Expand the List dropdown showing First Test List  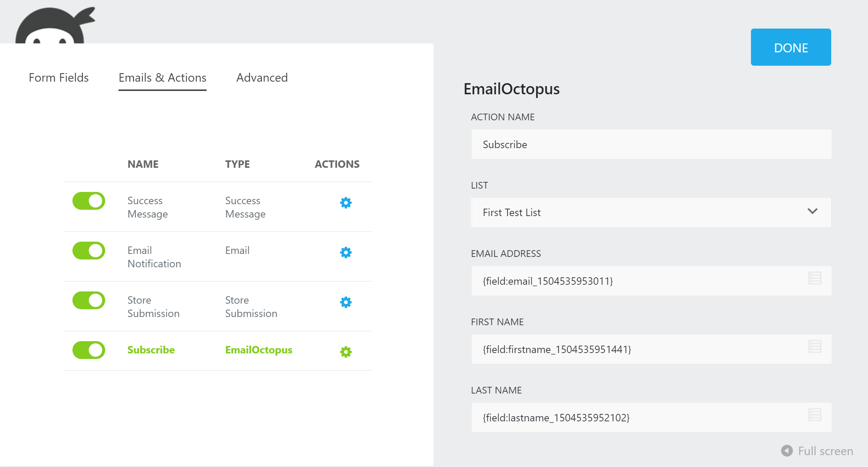[651, 212]
